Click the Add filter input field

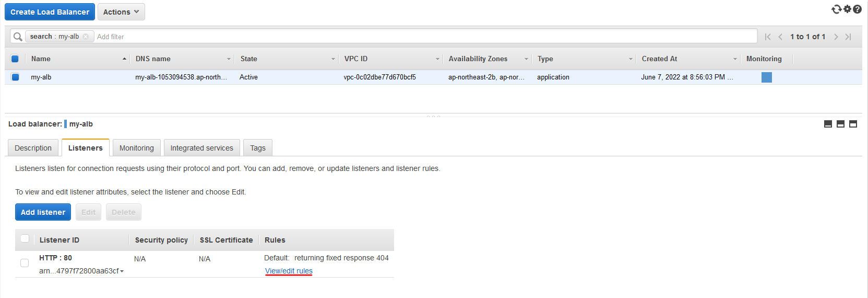click(x=425, y=37)
